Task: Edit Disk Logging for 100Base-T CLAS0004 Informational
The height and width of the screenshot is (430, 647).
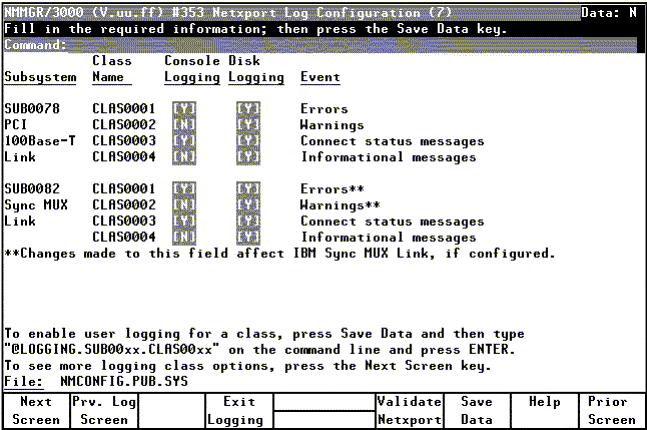Action: pos(248,157)
